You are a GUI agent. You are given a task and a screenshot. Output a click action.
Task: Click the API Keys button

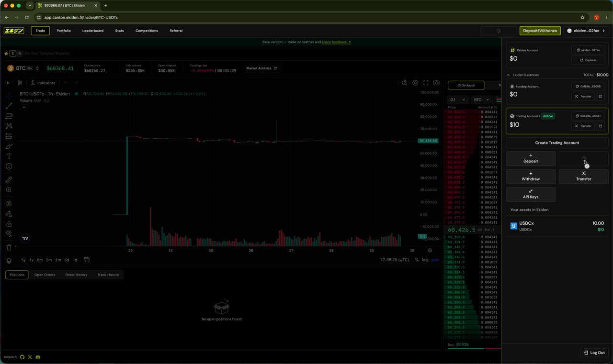coord(531,194)
